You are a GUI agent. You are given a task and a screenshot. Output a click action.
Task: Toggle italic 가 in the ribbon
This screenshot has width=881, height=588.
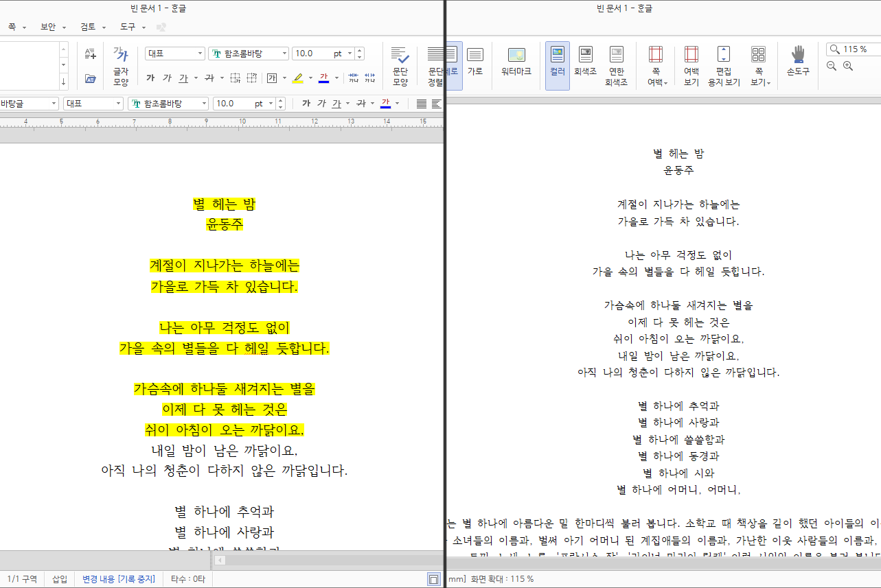pos(167,78)
